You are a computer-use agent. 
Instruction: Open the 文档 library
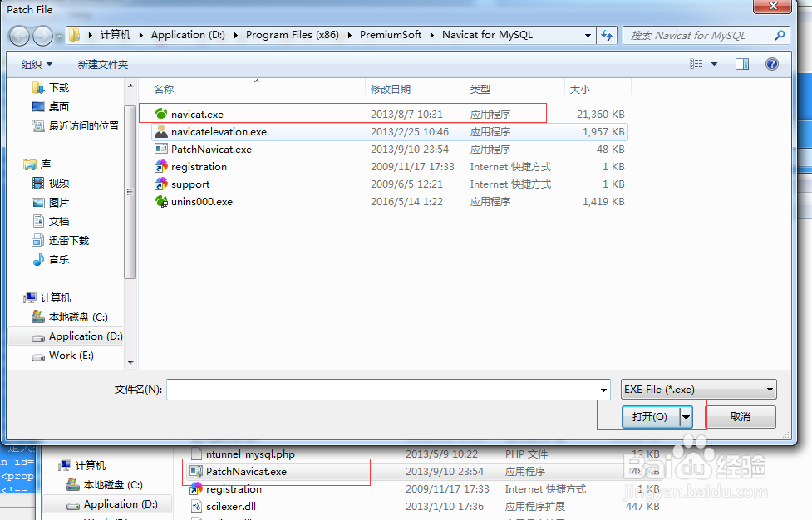[x=58, y=222]
